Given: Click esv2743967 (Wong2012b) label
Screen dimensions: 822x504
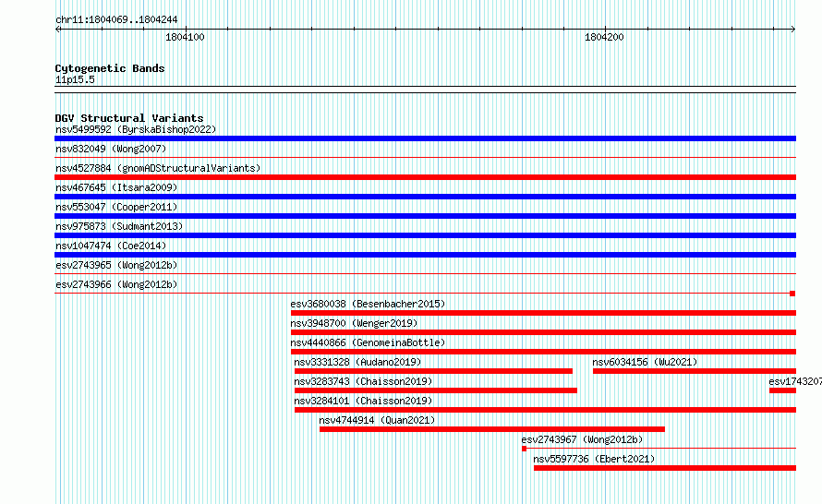Looking at the screenshot, I should point(582,439).
